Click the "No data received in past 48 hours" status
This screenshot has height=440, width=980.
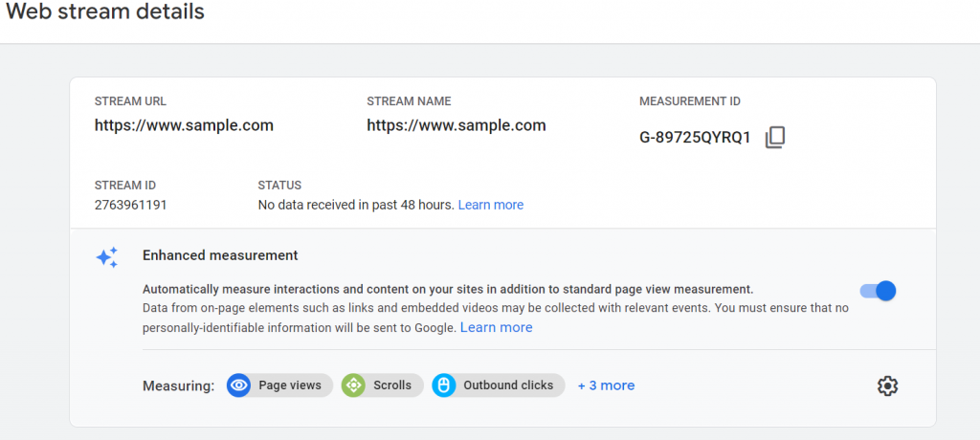click(356, 205)
